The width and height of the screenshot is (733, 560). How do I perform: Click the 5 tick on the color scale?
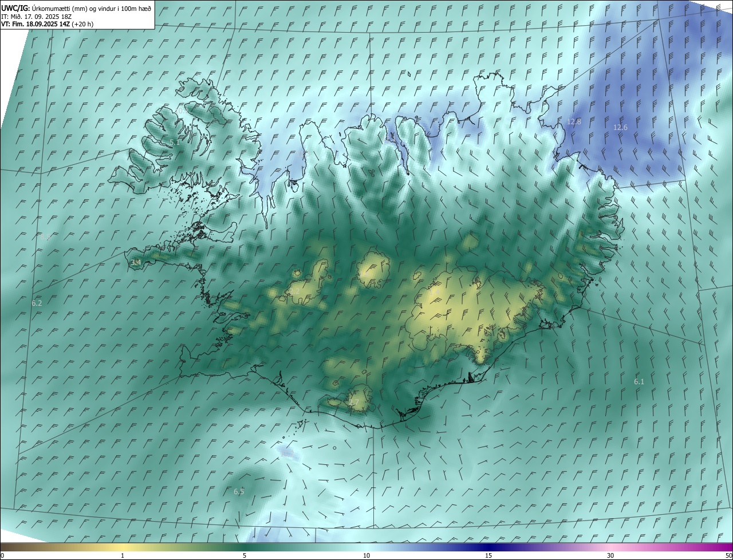point(245,555)
